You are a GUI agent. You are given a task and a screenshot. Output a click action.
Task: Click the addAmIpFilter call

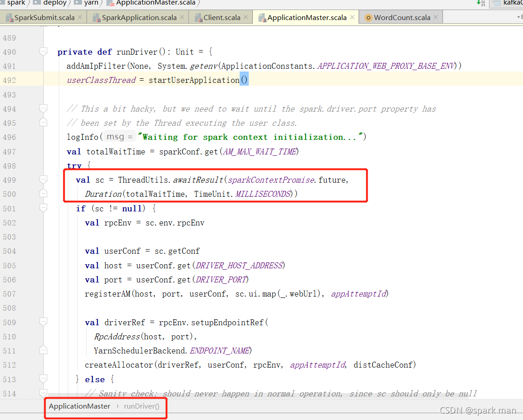97,66
